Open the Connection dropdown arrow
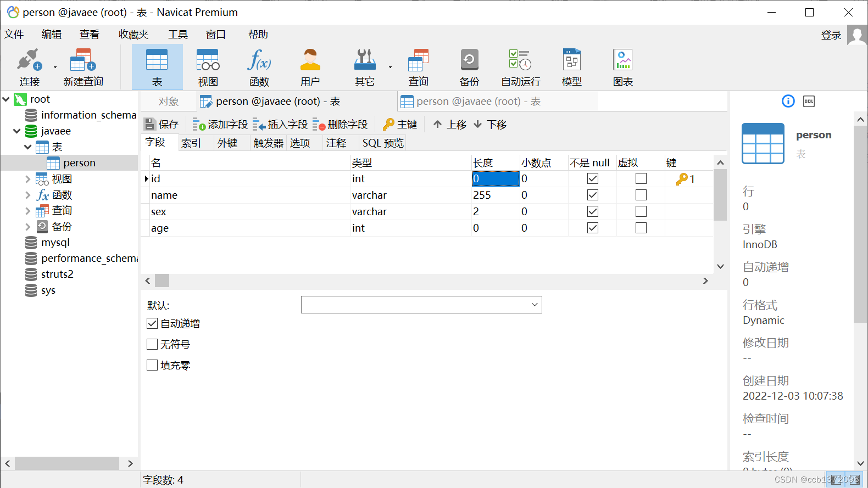Viewport: 868px width, 488px height. coord(55,67)
